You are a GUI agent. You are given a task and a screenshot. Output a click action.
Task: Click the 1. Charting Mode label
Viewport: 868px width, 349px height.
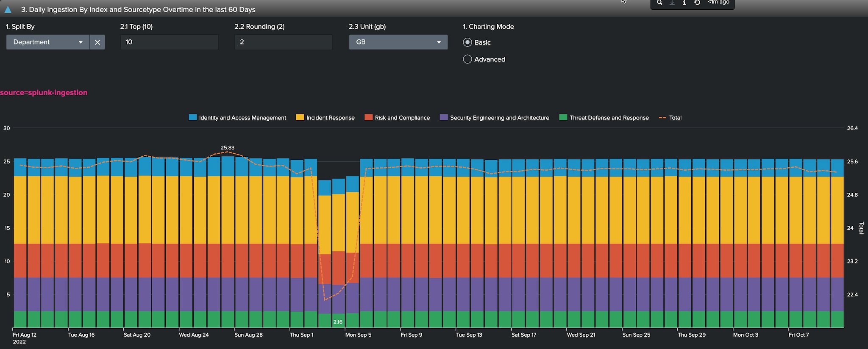pos(488,27)
